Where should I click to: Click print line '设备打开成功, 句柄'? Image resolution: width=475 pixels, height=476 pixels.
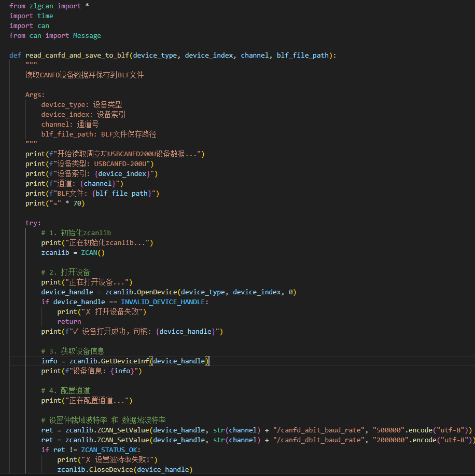(x=132, y=332)
